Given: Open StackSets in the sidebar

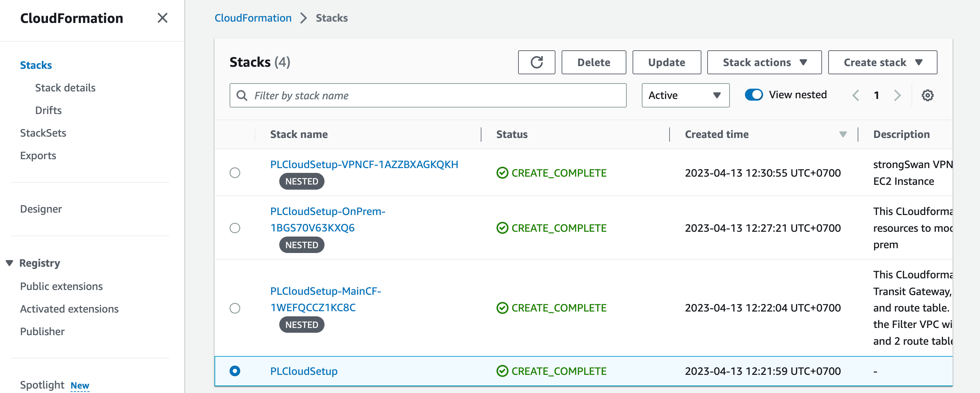Looking at the screenshot, I should coord(43,133).
